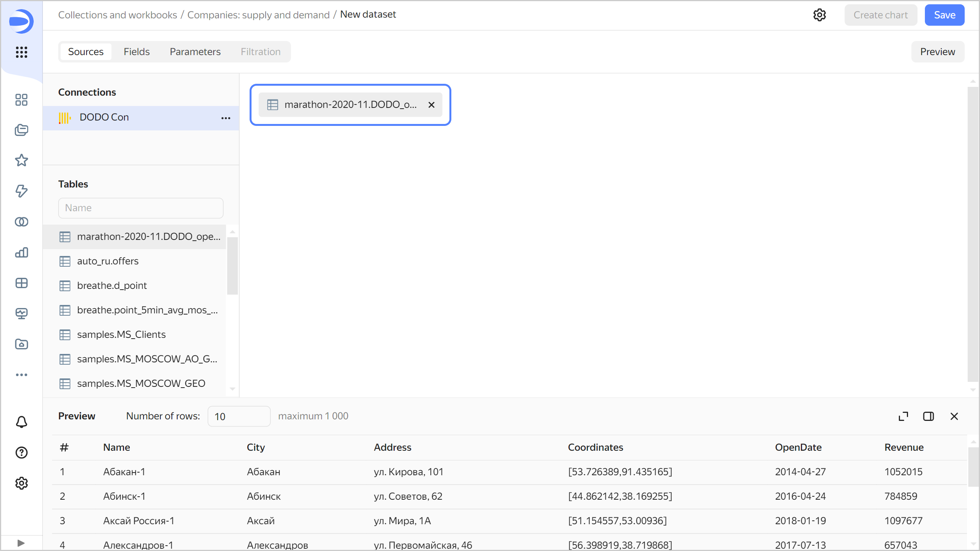Click the Sources tab
This screenshot has height=551, width=980.
pyautogui.click(x=85, y=52)
